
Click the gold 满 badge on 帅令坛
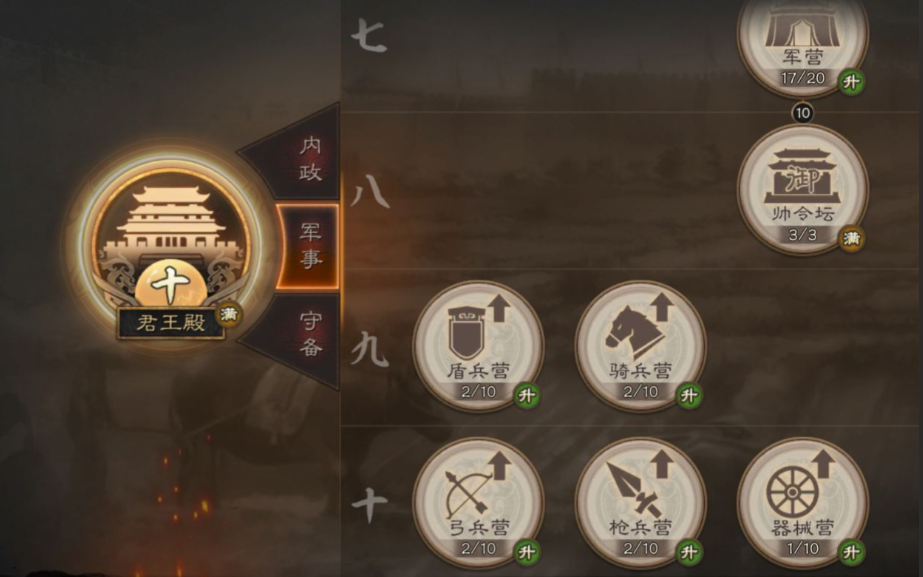[x=852, y=238]
